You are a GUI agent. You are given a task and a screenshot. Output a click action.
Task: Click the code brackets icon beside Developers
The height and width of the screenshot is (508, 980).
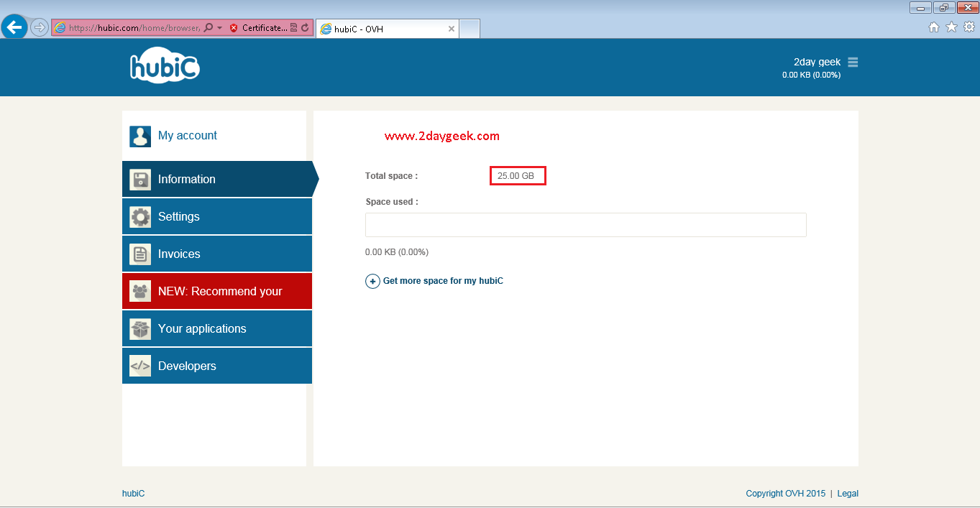click(140, 366)
